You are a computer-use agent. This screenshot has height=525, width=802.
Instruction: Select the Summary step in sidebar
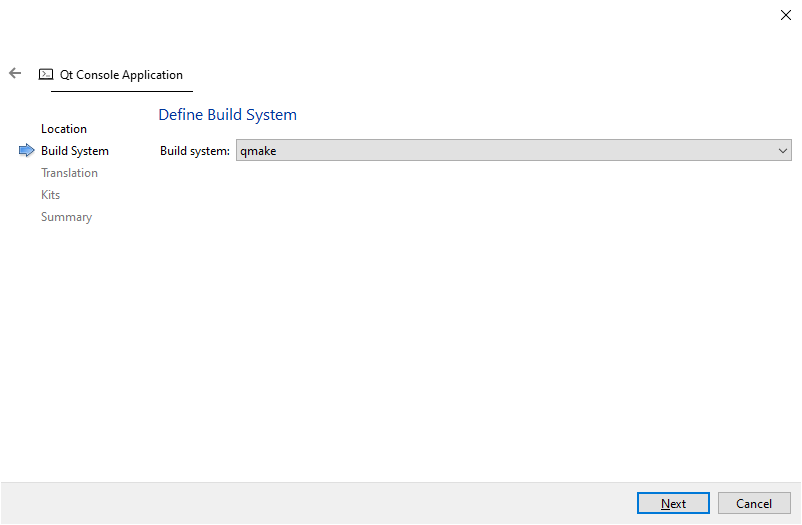(66, 217)
